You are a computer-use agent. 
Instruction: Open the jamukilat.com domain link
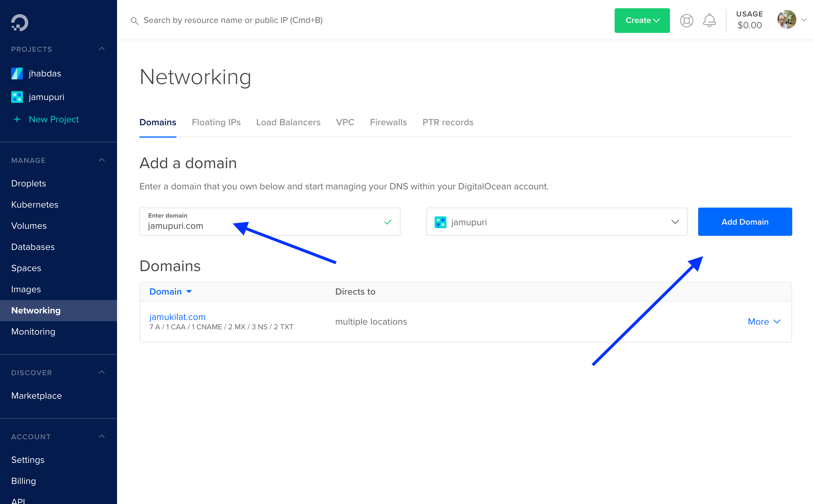(177, 317)
